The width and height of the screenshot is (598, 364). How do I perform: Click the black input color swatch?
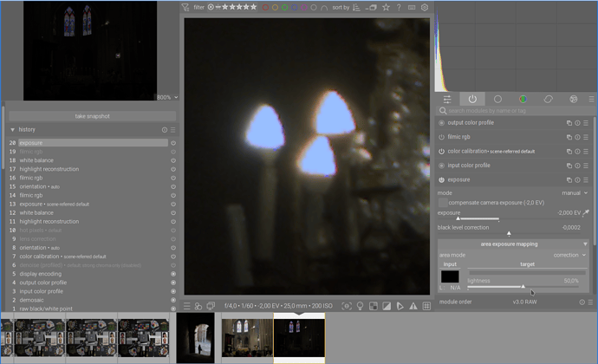(450, 276)
